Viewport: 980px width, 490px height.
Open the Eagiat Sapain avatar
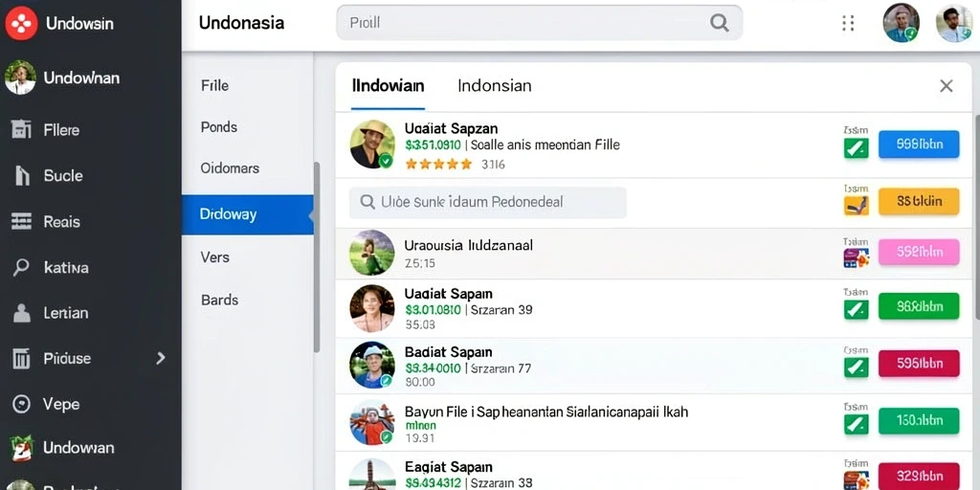pyautogui.click(x=372, y=475)
